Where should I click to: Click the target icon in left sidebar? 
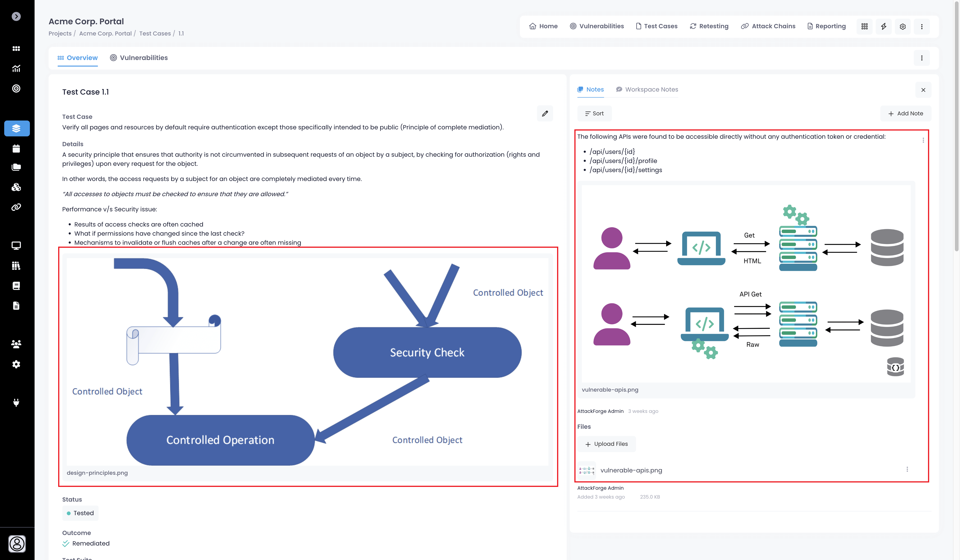(x=16, y=88)
